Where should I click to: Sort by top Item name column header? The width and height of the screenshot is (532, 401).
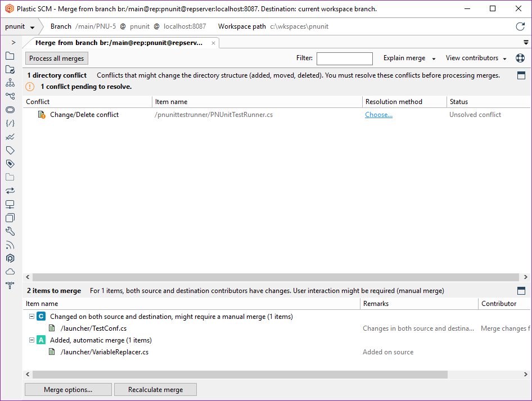click(x=257, y=102)
